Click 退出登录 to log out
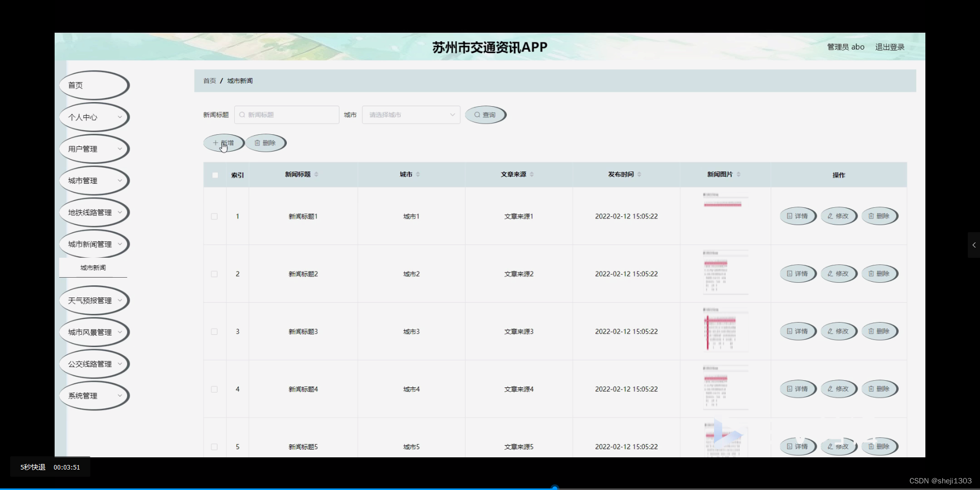Image resolution: width=980 pixels, height=490 pixels. tap(890, 46)
